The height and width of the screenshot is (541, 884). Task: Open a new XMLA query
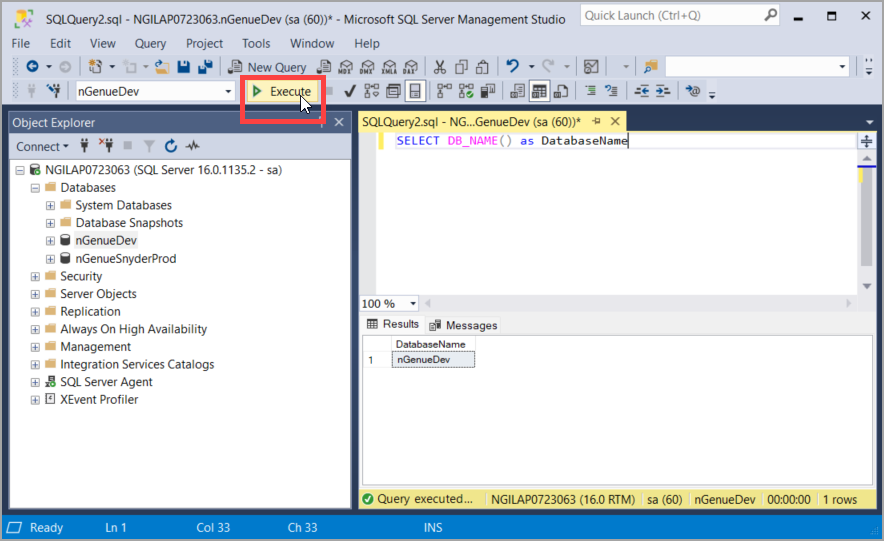(x=390, y=67)
